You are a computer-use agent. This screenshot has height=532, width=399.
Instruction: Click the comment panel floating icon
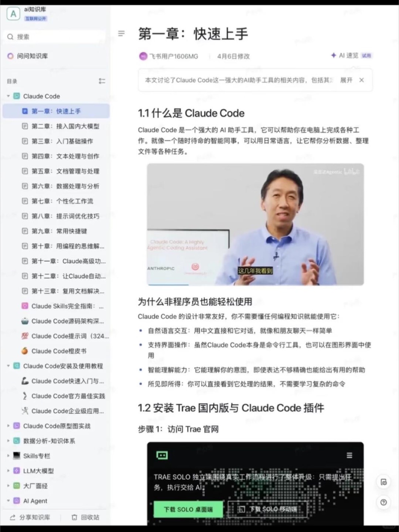pos(384,482)
